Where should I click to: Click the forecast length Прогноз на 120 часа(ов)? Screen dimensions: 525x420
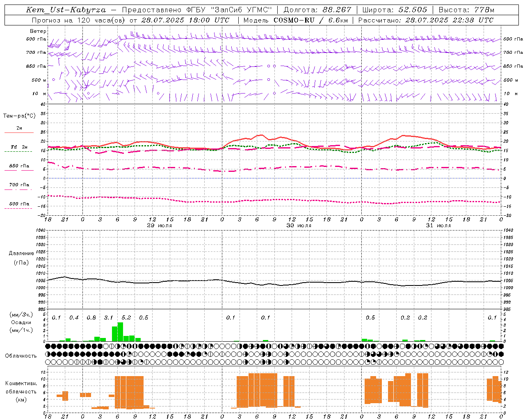(78, 20)
